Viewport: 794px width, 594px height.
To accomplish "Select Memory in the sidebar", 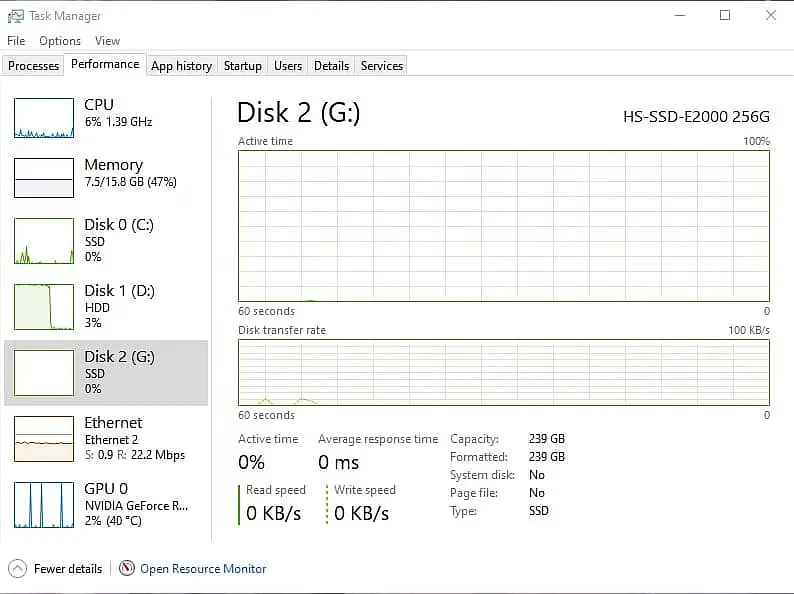I will [x=113, y=165].
